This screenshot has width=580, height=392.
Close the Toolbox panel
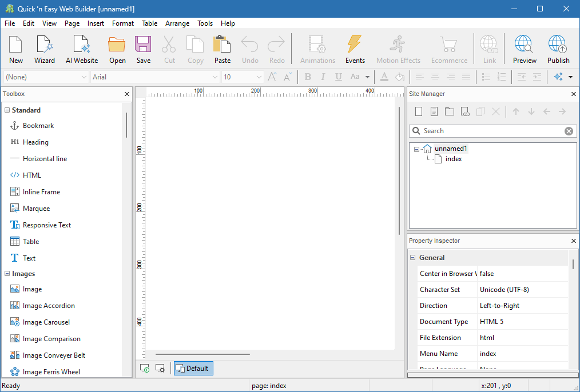[127, 94]
